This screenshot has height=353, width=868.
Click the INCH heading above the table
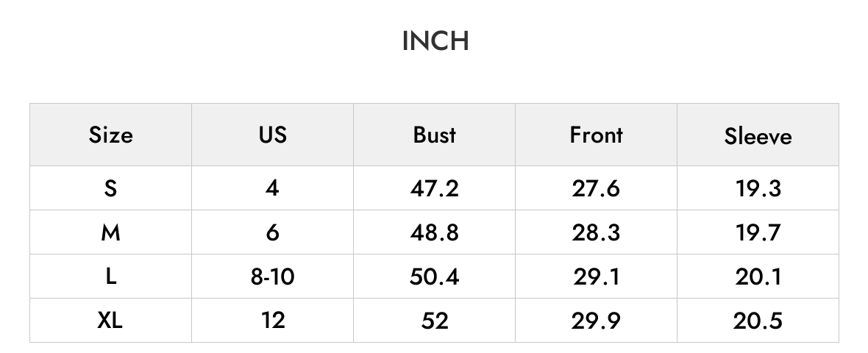(x=435, y=41)
